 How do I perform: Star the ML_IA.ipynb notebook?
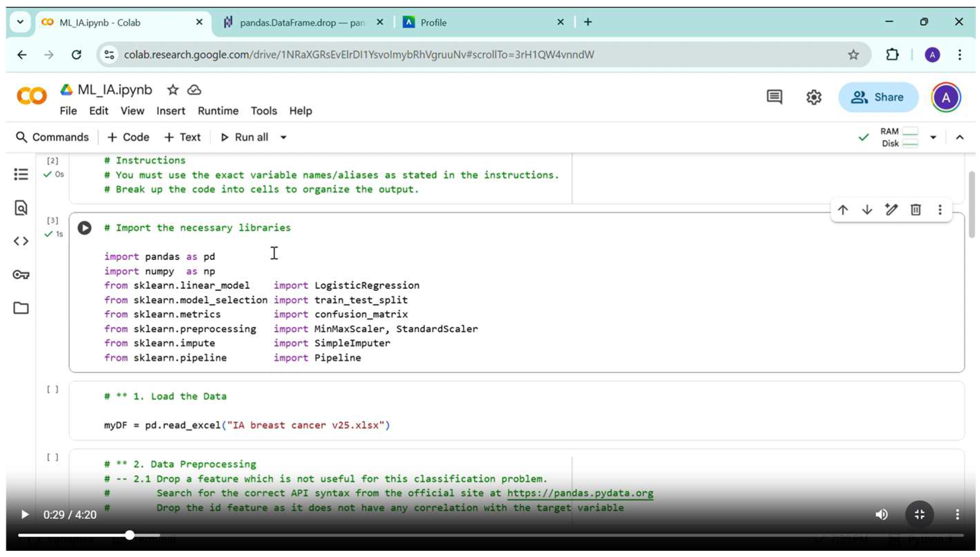pos(173,90)
